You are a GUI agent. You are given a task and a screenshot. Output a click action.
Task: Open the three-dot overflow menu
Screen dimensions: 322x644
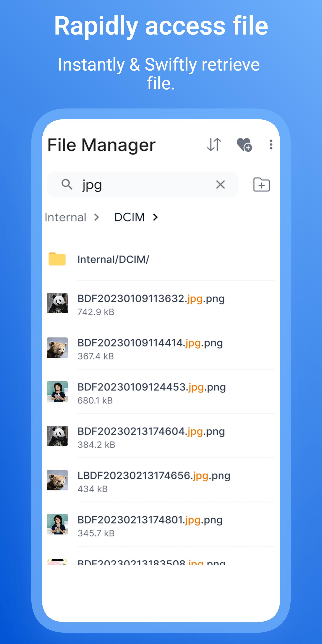click(x=271, y=144)
